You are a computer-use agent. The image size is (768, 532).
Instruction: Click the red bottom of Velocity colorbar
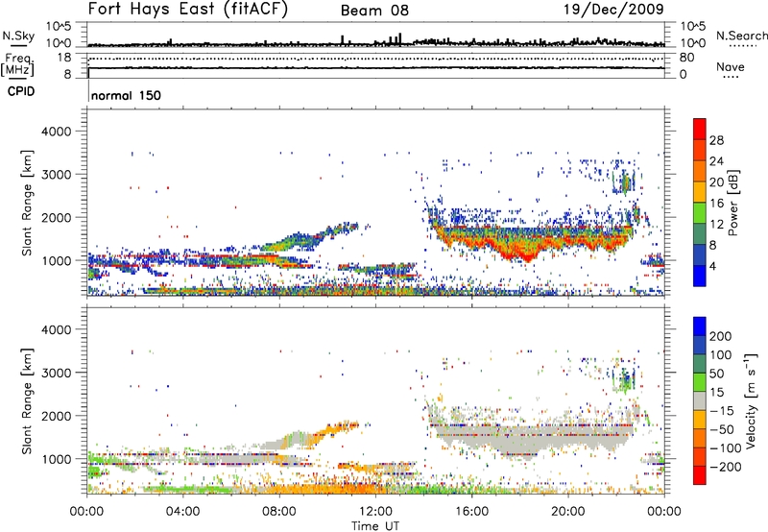pyautogui.click(x=700, y=475)
